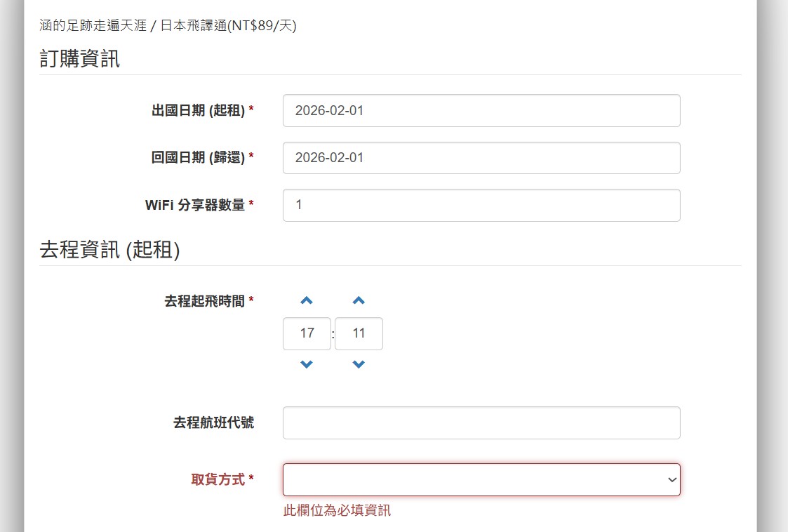Click the chevron on the pickup method selector
This screenshot has height=532, width=788.
pyautogui.click(x=672, y=479)
